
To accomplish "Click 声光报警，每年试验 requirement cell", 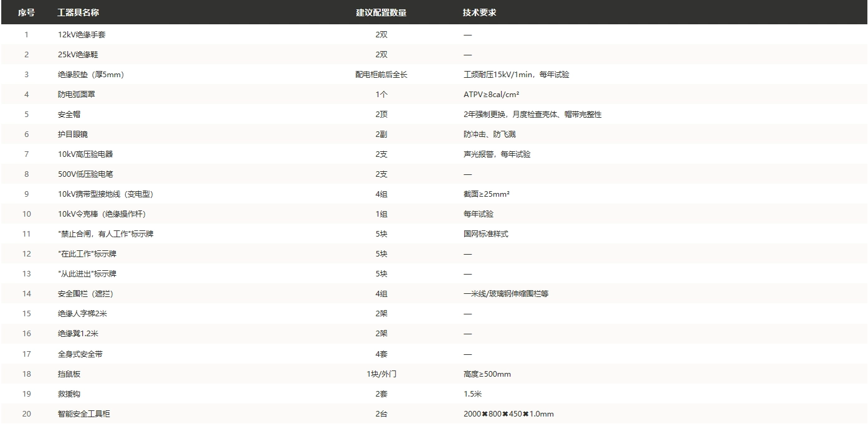I will (x=497, y=154).
